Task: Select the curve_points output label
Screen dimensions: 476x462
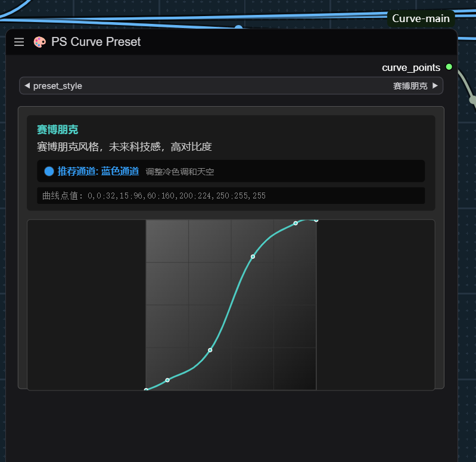Action: [410, 67]
